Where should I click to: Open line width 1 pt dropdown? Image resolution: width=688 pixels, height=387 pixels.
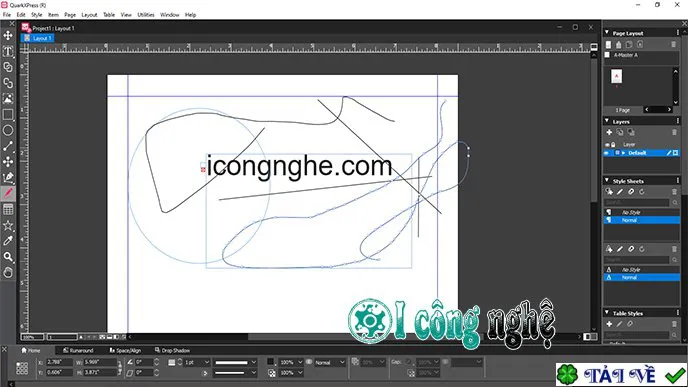[197, 362]
